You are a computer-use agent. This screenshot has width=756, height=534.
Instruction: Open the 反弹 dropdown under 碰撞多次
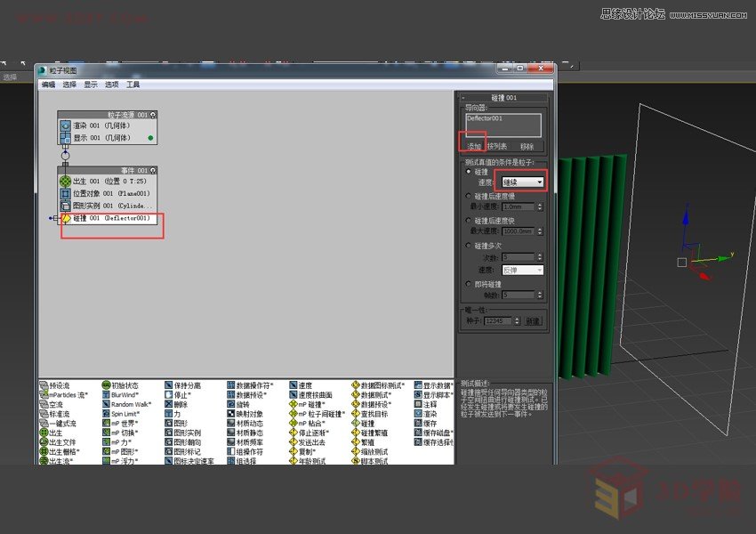click(523, 269)
